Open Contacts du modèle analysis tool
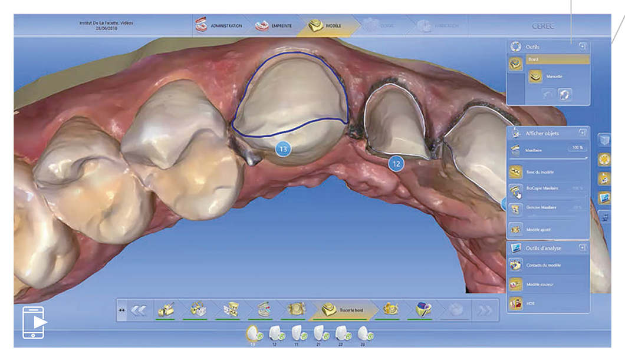The width and height of the screenshot is (625, 364). click(516, 265)
